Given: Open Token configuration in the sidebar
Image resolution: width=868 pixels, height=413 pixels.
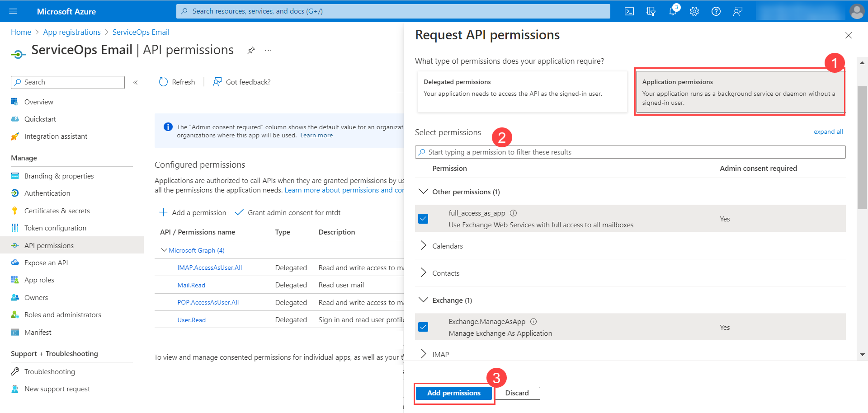Looking at the screenshot, I should 55,228.
